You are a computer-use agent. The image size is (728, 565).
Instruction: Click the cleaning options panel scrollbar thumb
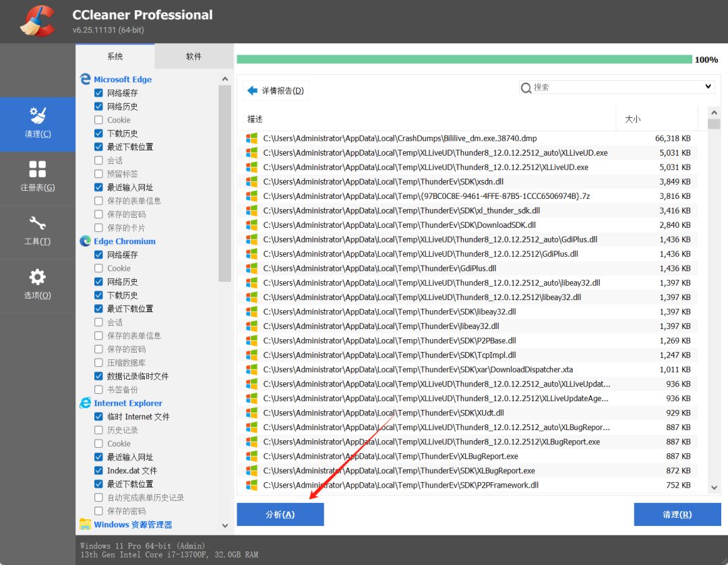point(224,183)
